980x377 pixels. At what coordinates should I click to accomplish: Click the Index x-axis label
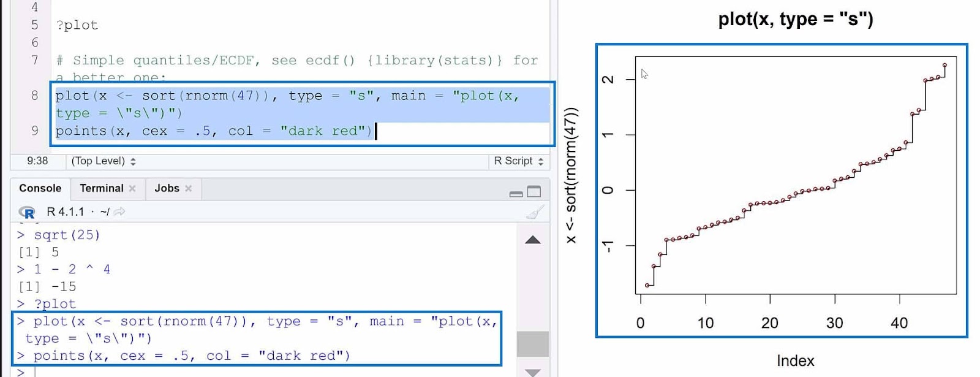tap(796, 360)
